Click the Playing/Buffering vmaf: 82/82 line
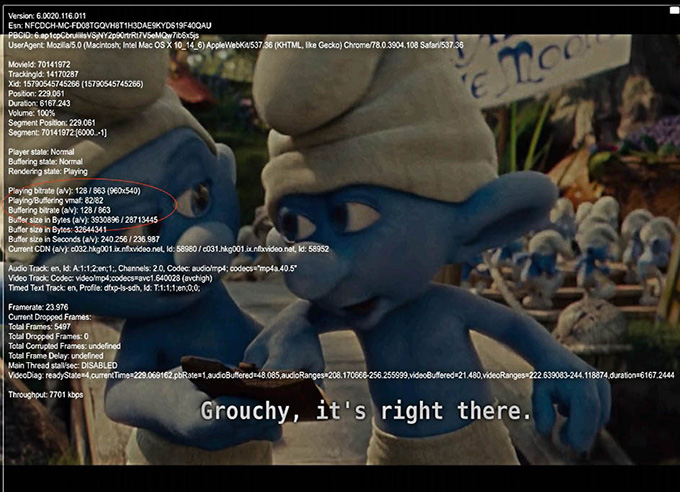This screenshot has width=680, height=492. pyautogui.click(x=56, y=200)
